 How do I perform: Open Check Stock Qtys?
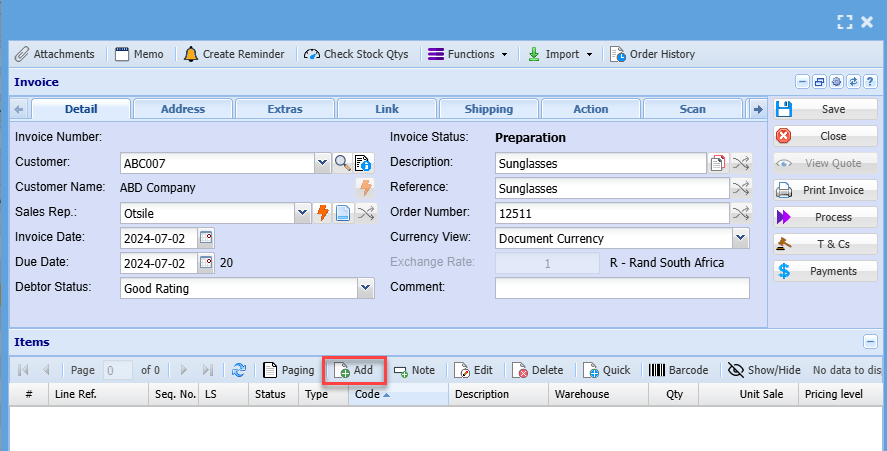tap(356, 54)
